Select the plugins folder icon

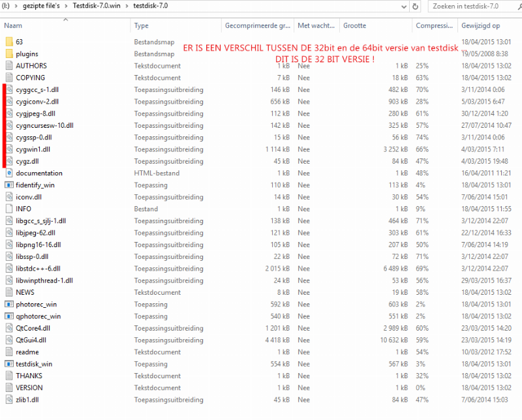click(9, 54)
